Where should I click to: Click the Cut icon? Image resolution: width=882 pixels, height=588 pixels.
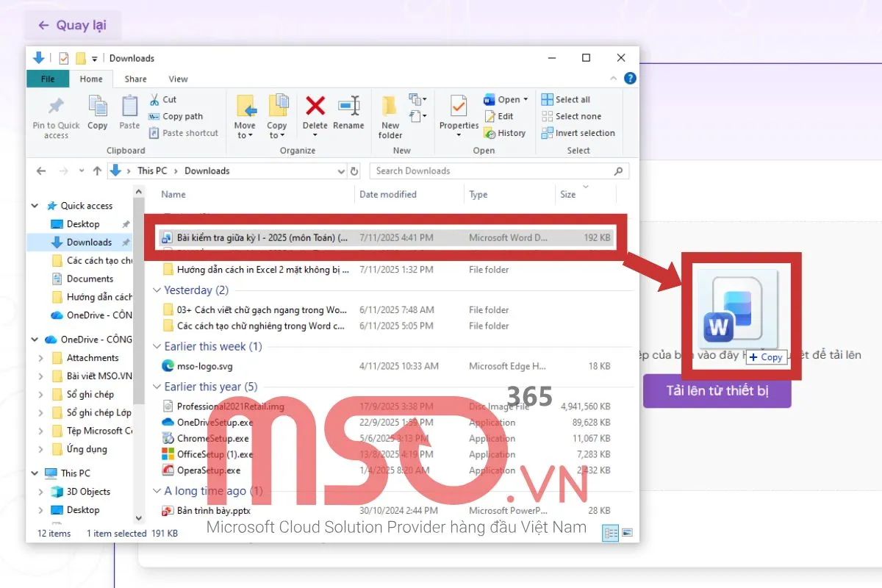click(x=155, y=99)
